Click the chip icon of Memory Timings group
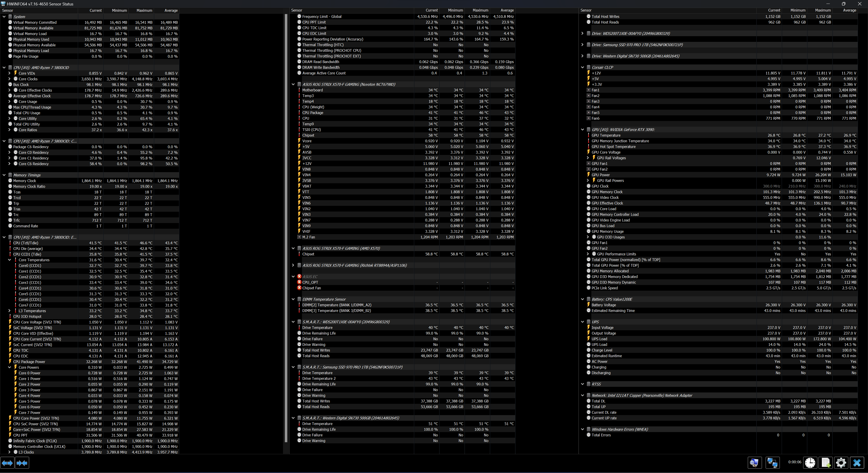 point(10,175)
